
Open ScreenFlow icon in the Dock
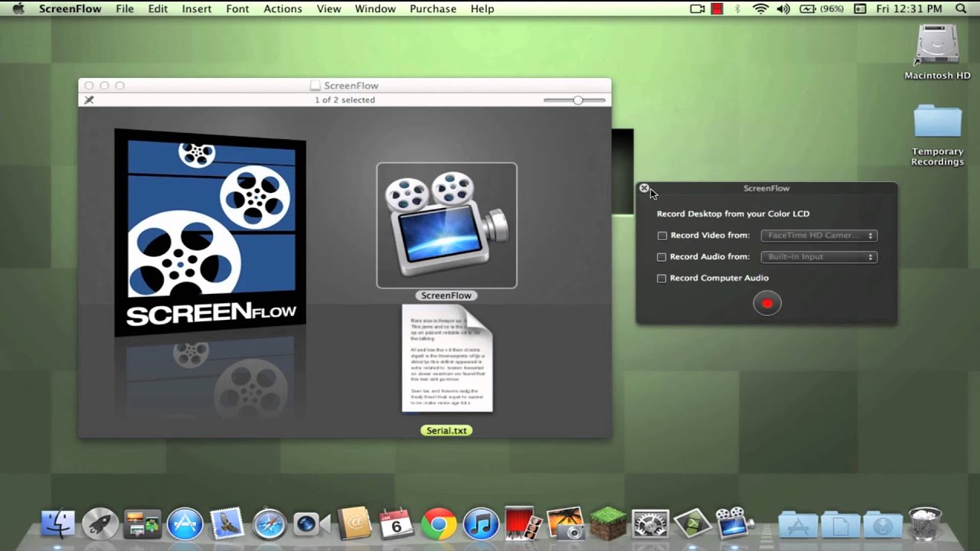pyautogui.click(x=733, y=523)
